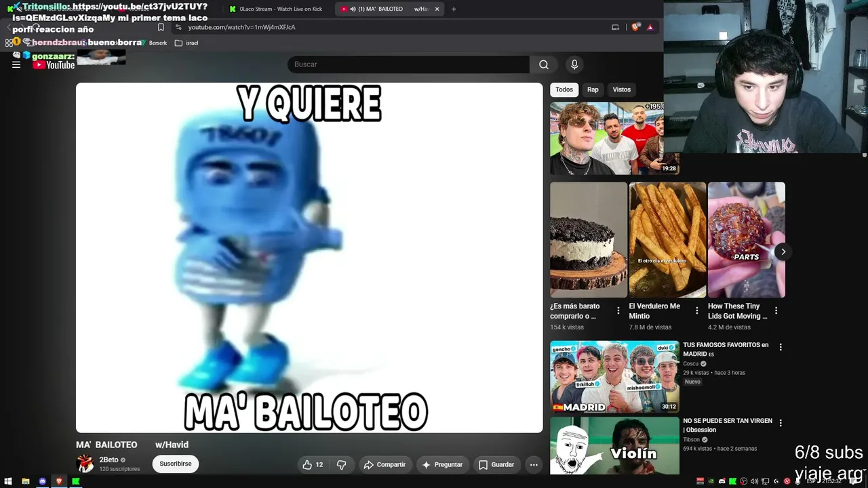Image resolution: width=868 pixels, height=488 pixels.
Task: Open options for 'How These Tiny Lids' short
Action: point(776,310)
